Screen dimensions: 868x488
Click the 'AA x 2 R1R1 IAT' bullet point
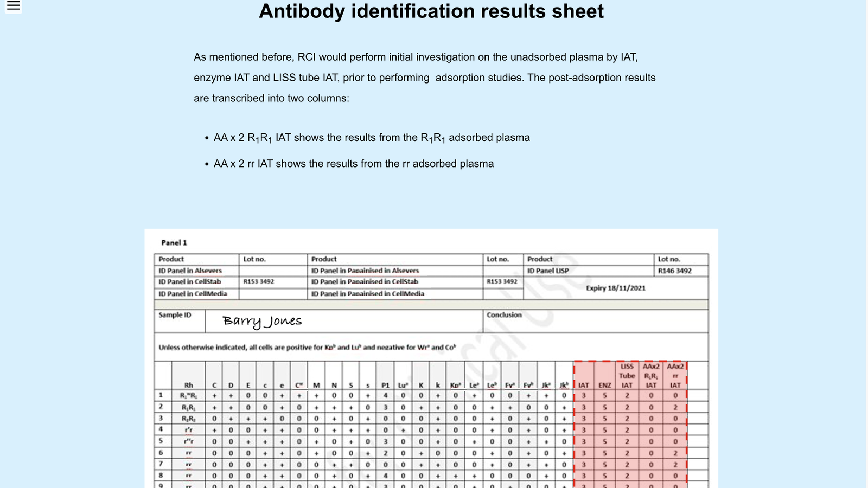[372, 138]
